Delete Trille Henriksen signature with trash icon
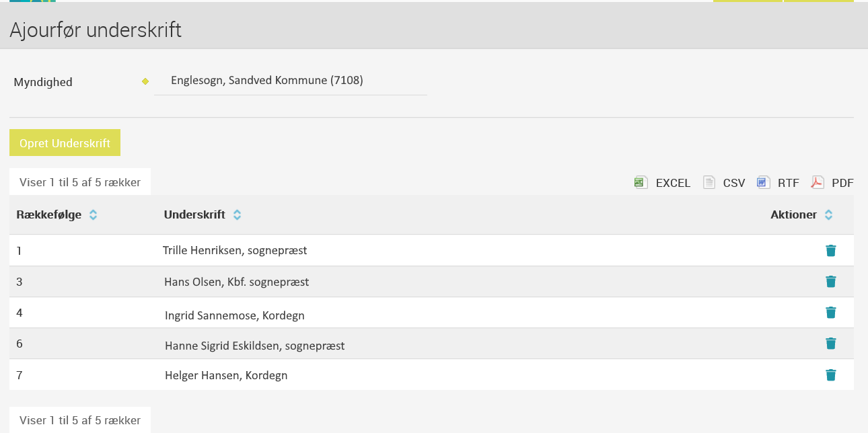 [831, 251]
